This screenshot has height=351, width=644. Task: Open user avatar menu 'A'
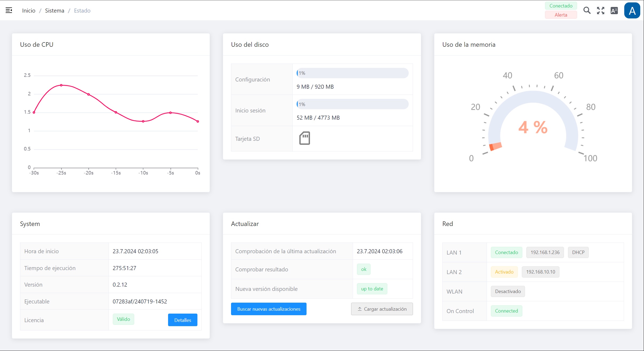(632, 11)
